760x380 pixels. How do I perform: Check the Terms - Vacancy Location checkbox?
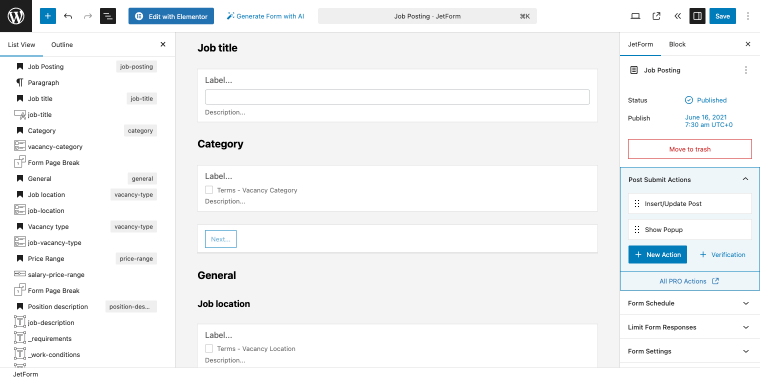click(x=209, y=348)
